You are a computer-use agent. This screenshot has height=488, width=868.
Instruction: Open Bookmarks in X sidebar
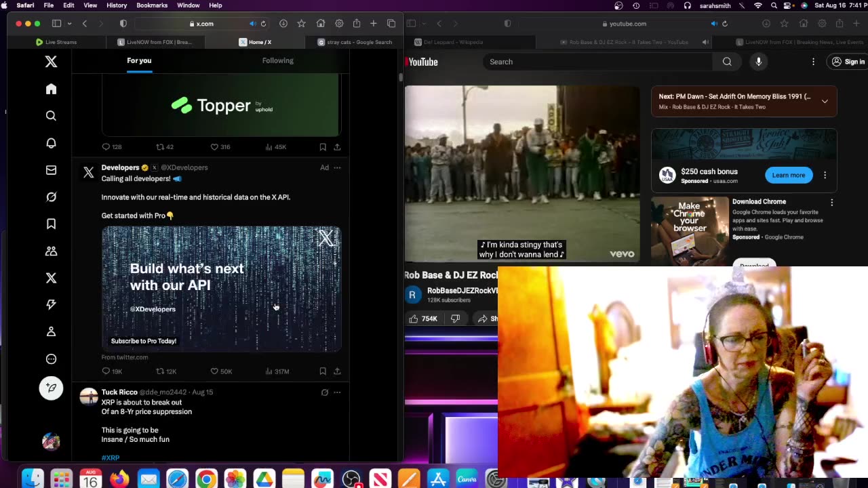(51, 224)
